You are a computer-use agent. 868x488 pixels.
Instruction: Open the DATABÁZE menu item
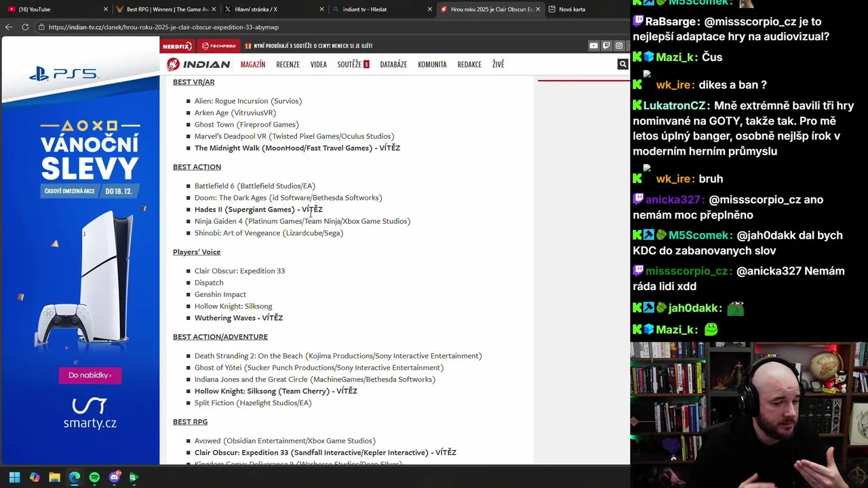tap(393, 64)
